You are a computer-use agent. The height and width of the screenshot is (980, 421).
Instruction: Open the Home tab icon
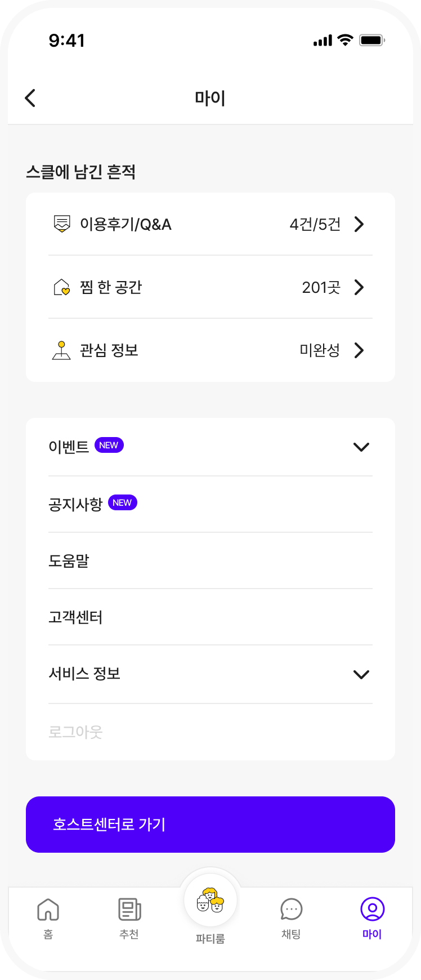click(48, 910)
